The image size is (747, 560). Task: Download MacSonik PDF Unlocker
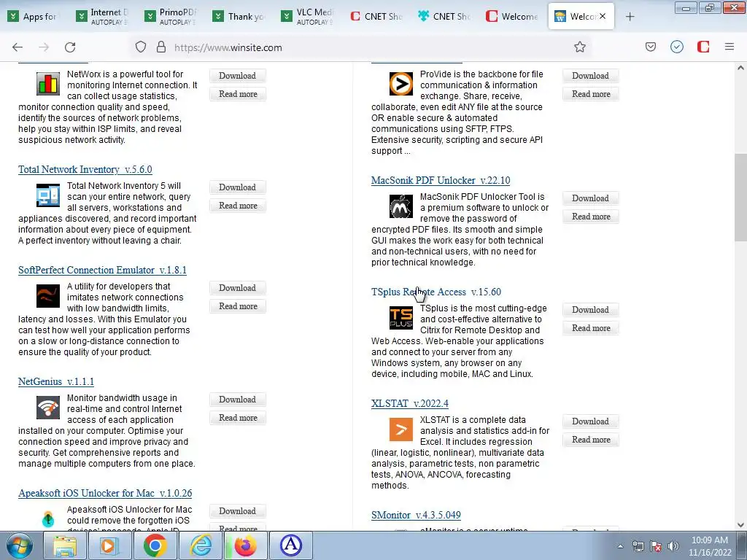point(590,198)
